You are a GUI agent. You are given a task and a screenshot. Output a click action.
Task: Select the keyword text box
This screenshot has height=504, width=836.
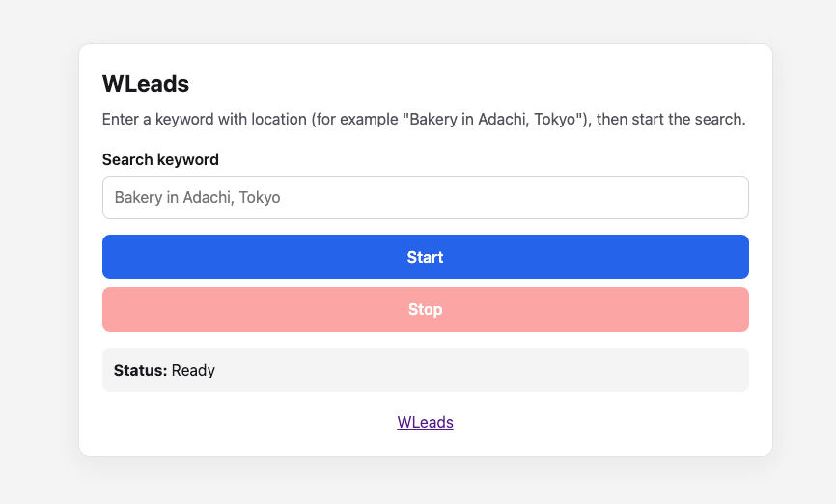point(426,197)
